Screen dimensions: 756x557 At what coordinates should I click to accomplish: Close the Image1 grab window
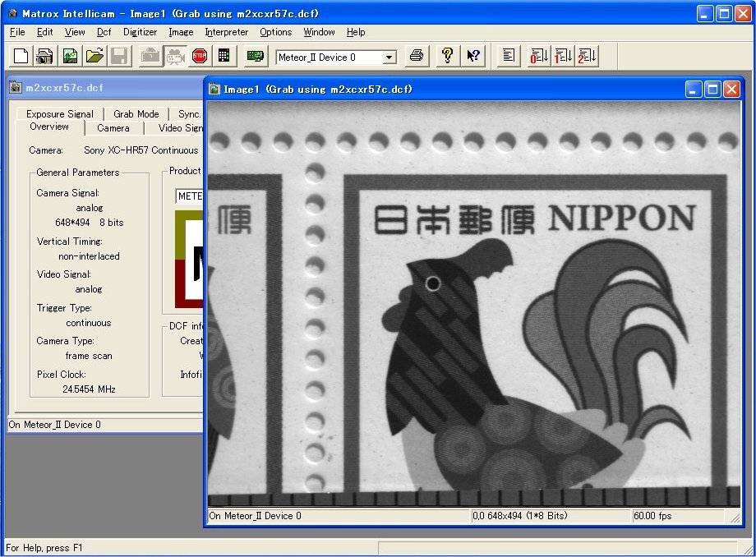(731, 89)
